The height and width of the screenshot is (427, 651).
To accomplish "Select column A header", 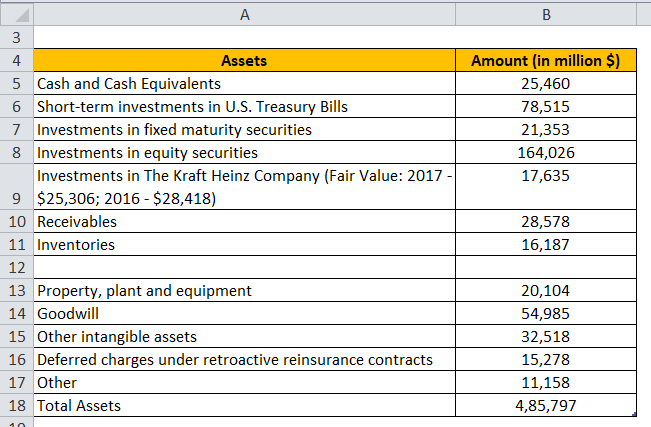I will pos(245,14).
